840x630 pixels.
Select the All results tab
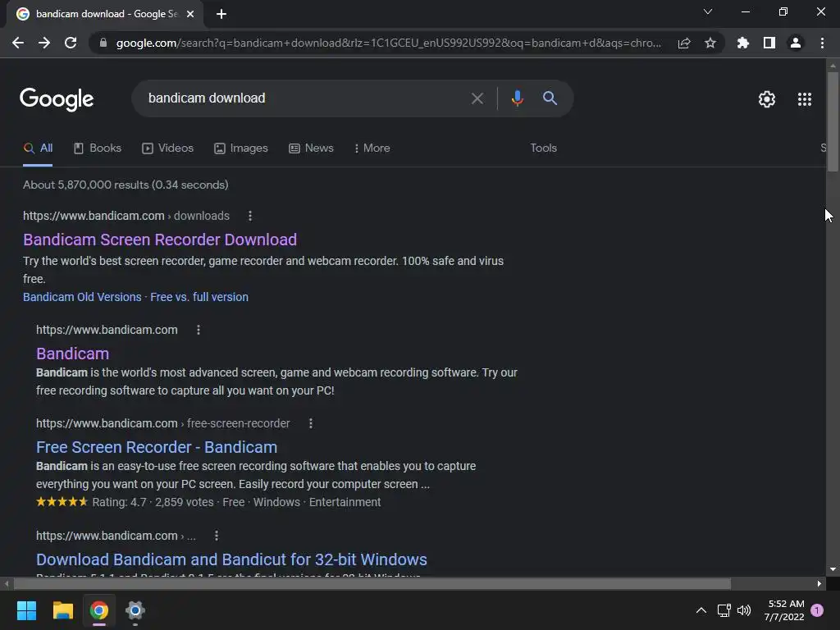pyautogui.click(x=38, y=148)
